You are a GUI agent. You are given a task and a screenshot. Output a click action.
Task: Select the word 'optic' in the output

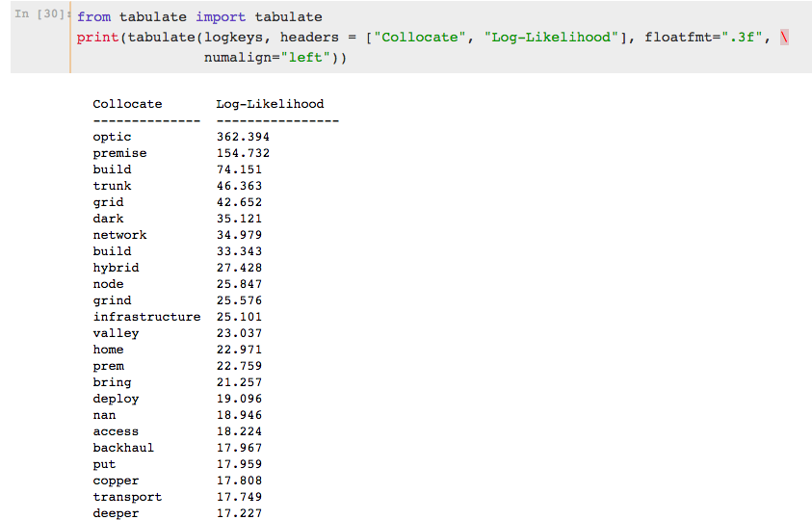[112, 137]
